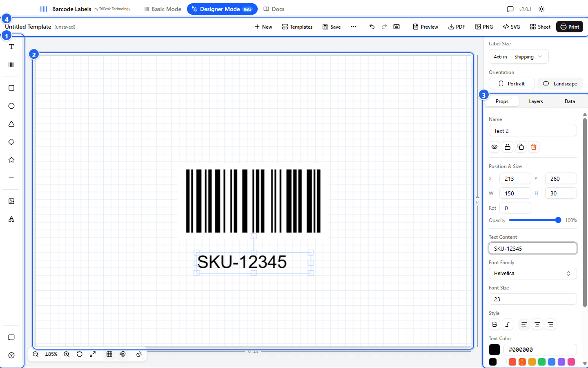
Task: Set orientation to Landscape
Action: click(560, 83)
